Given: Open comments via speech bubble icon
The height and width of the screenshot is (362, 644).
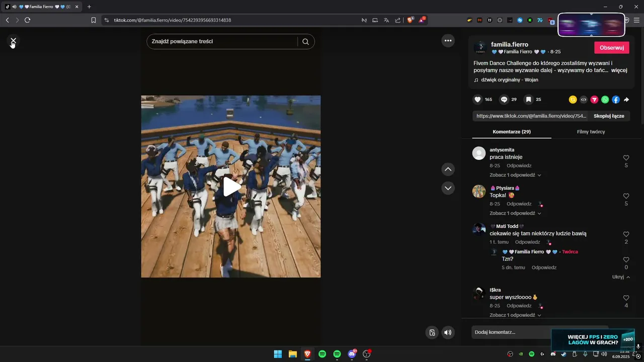Looking at the screenshot, I should 504,100.
